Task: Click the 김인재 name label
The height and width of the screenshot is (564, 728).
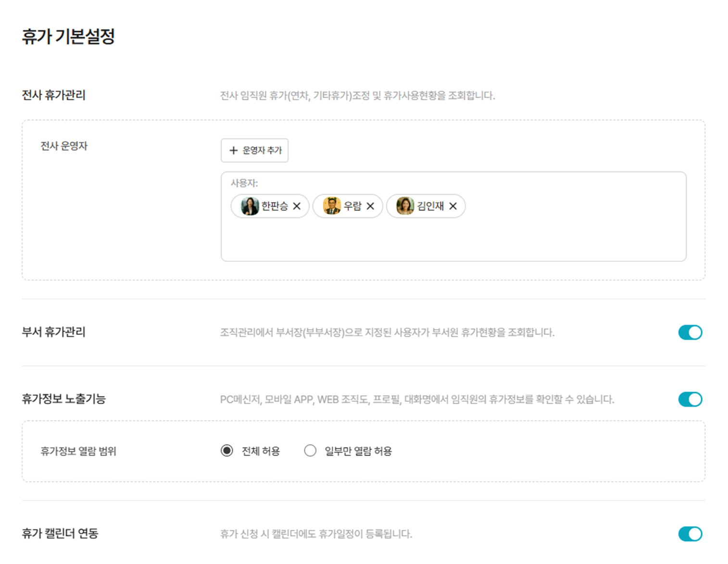Action: coord(430,206)
